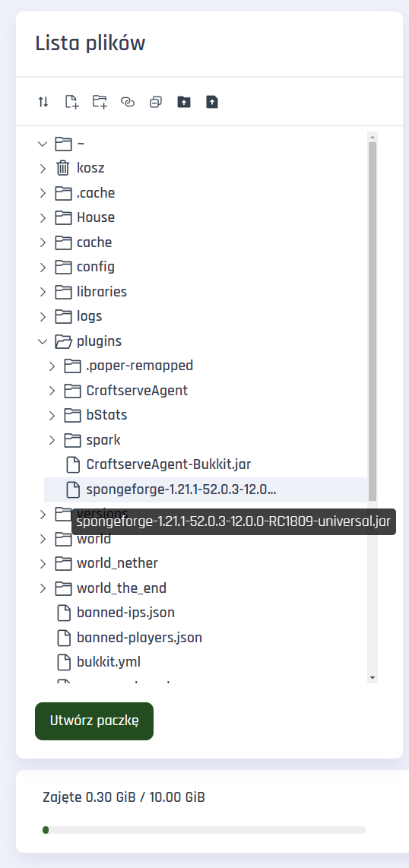
Task: Create a new folder with toolbar icon
Action: point(100,102)
